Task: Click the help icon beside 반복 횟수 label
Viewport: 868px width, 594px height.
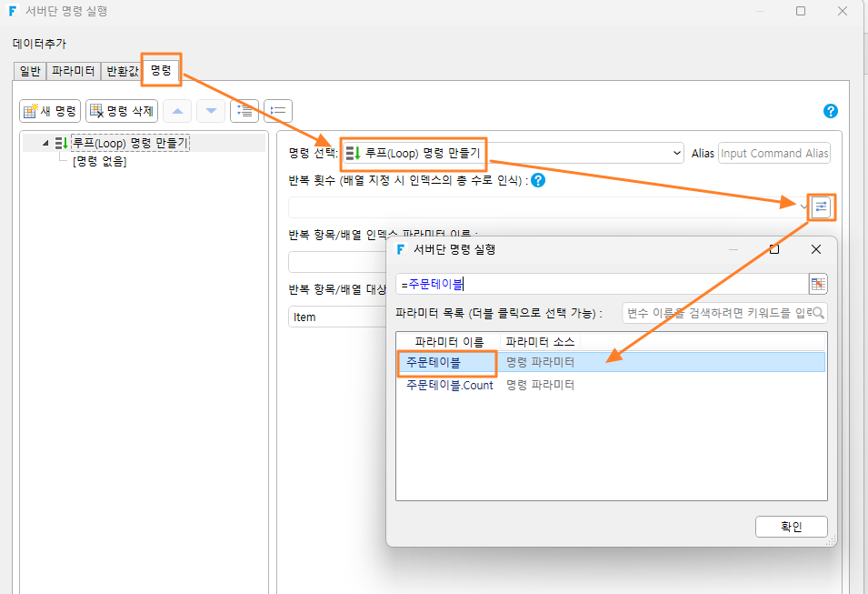Action: (537, 180)
